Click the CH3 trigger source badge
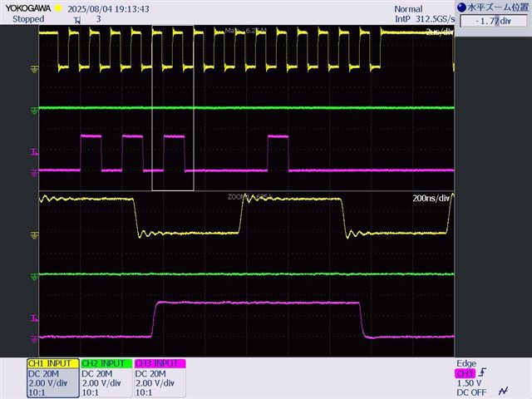 (465, 373)
